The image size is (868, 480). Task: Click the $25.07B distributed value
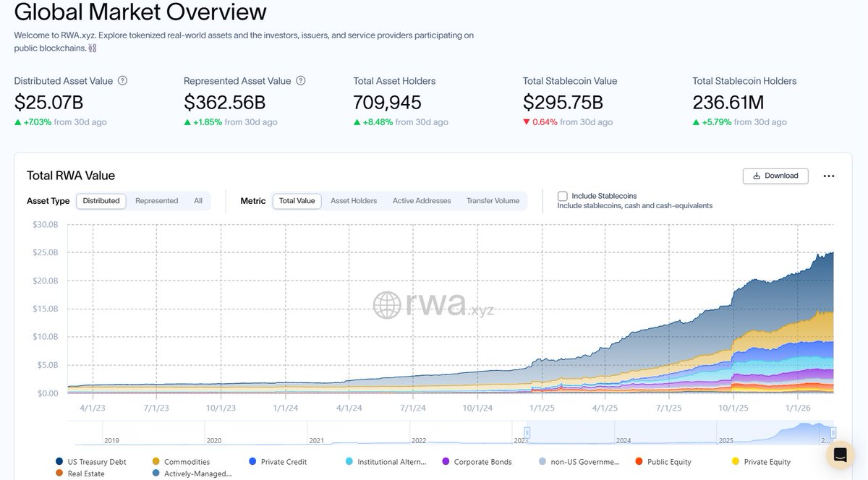click(49, 102)
